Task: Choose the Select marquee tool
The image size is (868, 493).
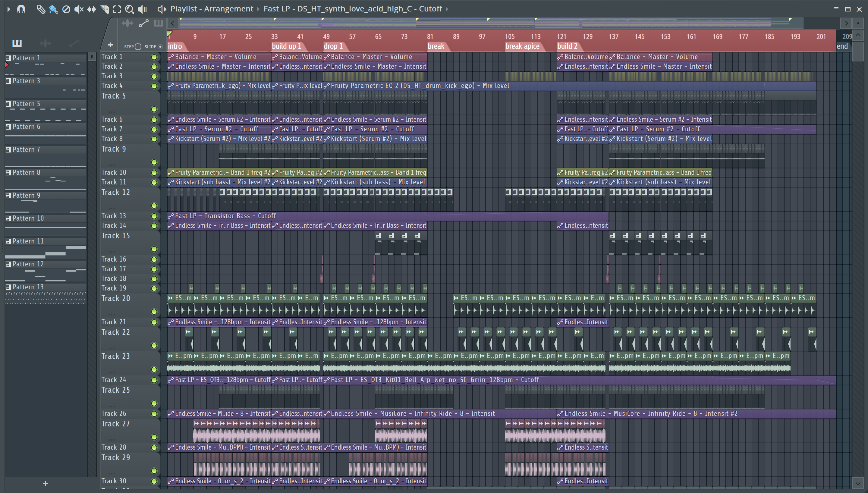Action: pyautogui.click(x=117, y=9)
